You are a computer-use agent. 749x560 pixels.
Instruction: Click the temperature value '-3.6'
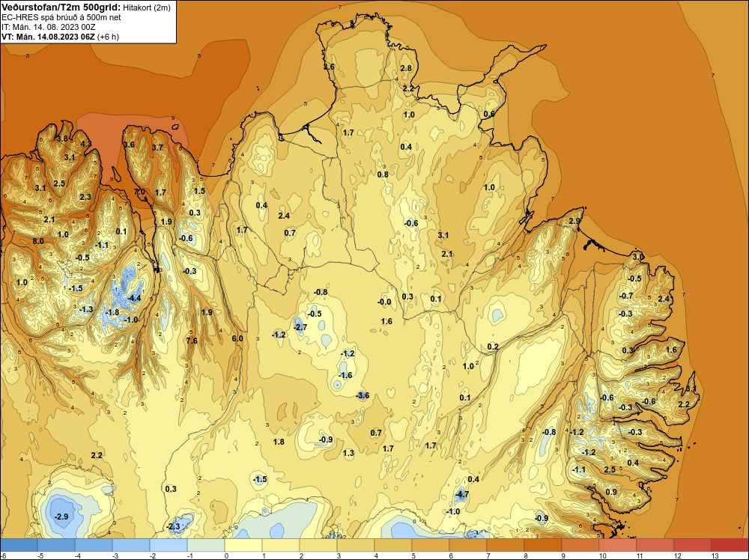pos(363,395)
